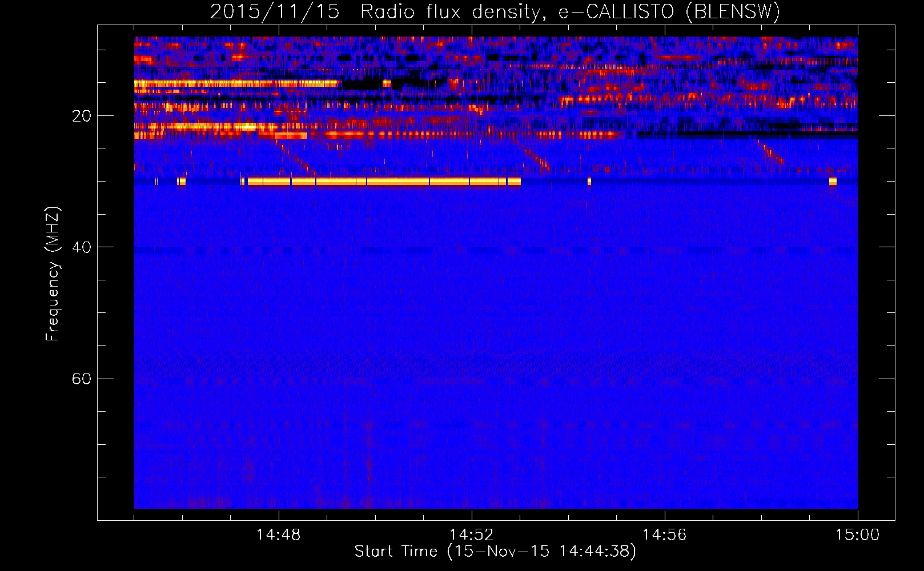Click the "14:52" time tick label

pos(472,535)
